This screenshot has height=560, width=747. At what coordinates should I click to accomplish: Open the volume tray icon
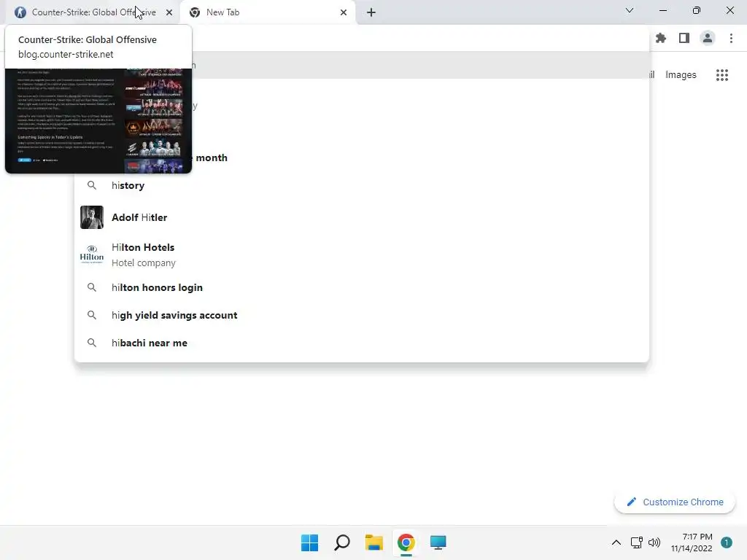654,542
